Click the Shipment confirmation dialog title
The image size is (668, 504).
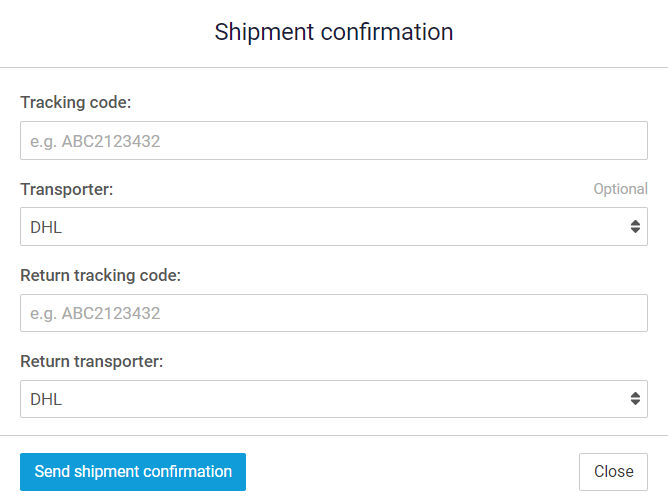[x=334, y=32]
